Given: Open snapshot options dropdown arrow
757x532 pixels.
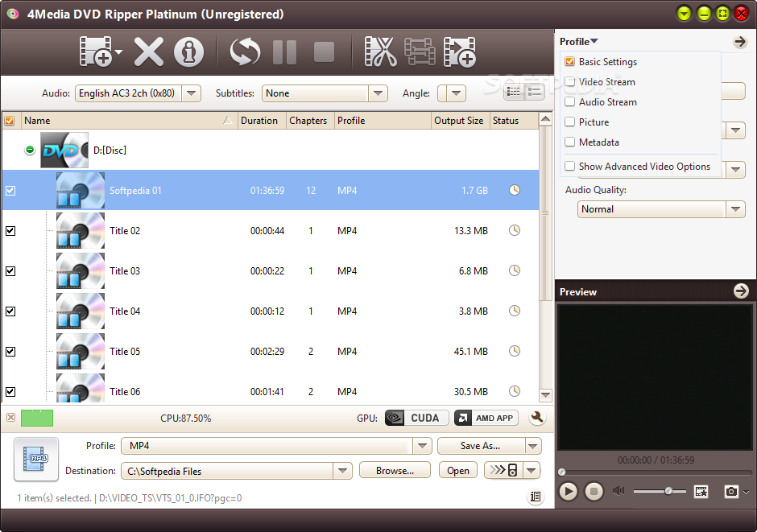Looking at the screenshot, I should [747, 492].
